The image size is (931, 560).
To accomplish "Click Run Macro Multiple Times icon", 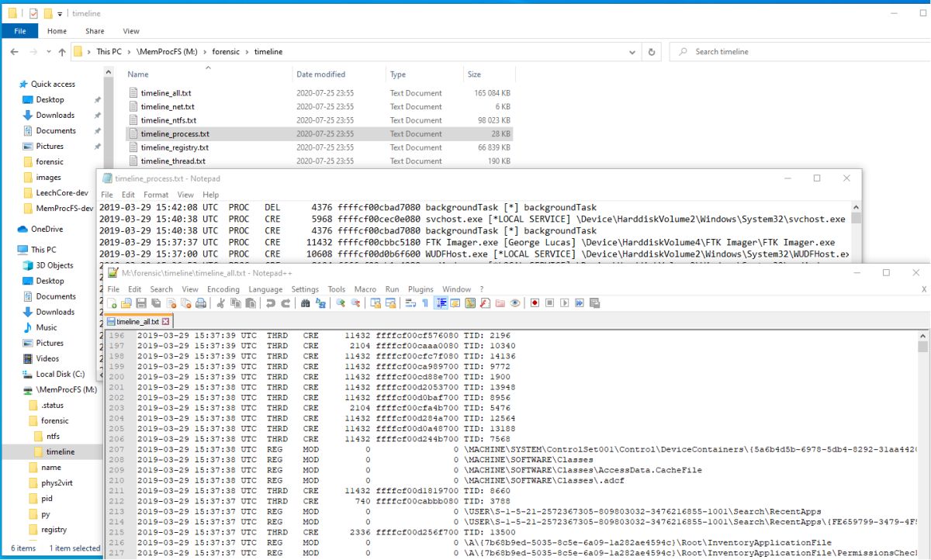I will pos(580,302).
